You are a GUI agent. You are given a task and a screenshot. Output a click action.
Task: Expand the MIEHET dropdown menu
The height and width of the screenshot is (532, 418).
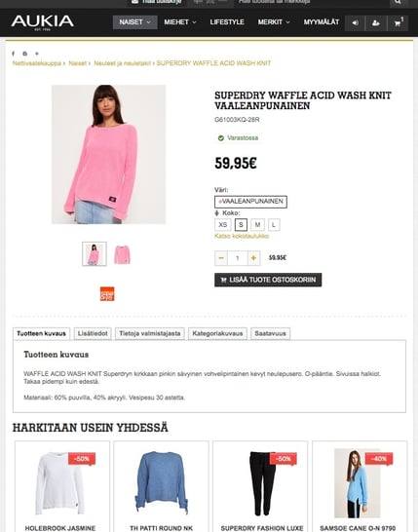click(180, 22)
